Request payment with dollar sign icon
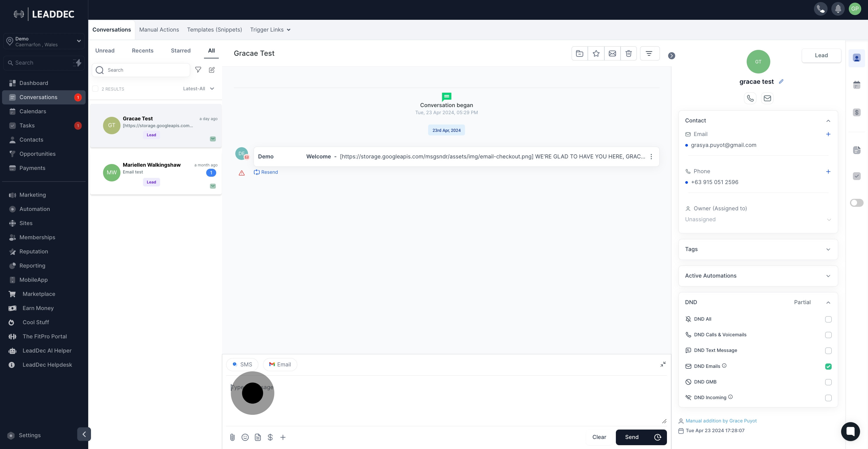 (x=270, y=437)
